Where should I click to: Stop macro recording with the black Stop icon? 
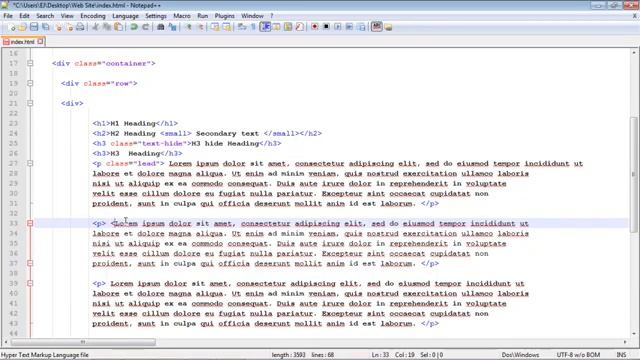326,27
